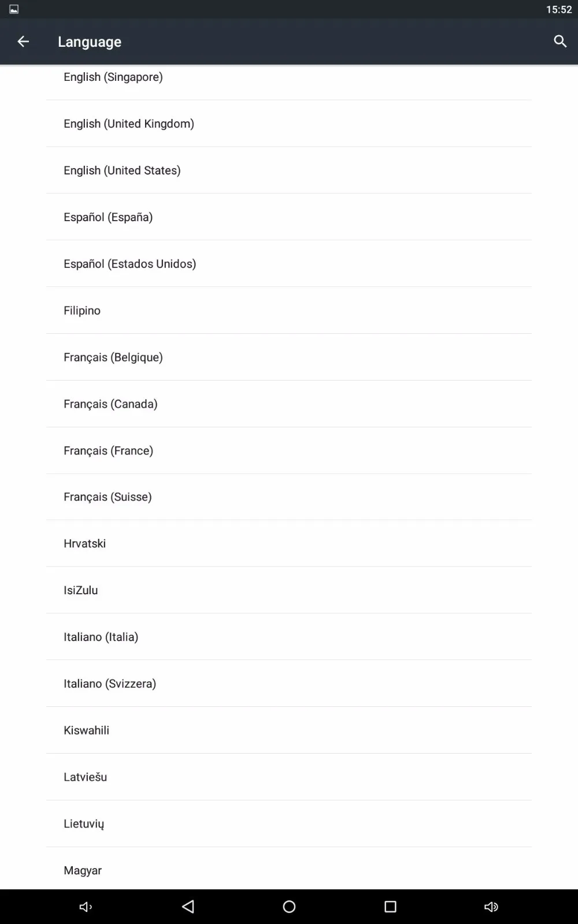Select Kiswahili from the list
The height and width of the screenshot is (924, 578).
[289, 731]
